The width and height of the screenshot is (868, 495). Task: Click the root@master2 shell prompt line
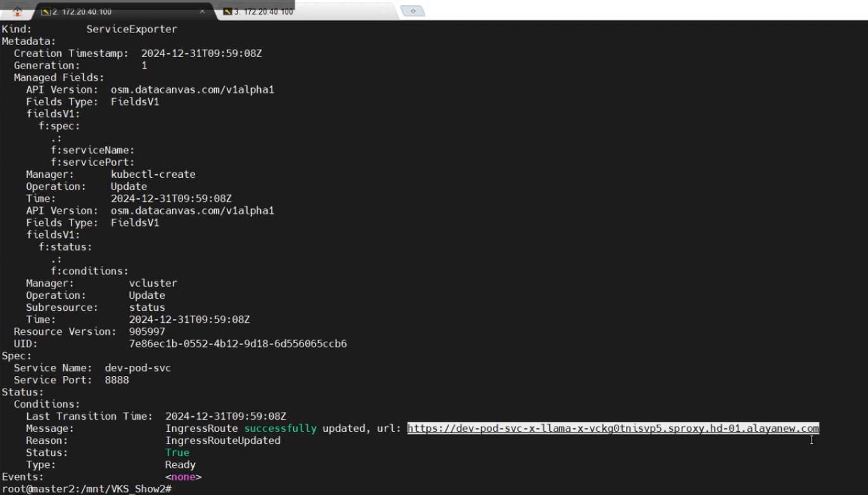point(87,489)
